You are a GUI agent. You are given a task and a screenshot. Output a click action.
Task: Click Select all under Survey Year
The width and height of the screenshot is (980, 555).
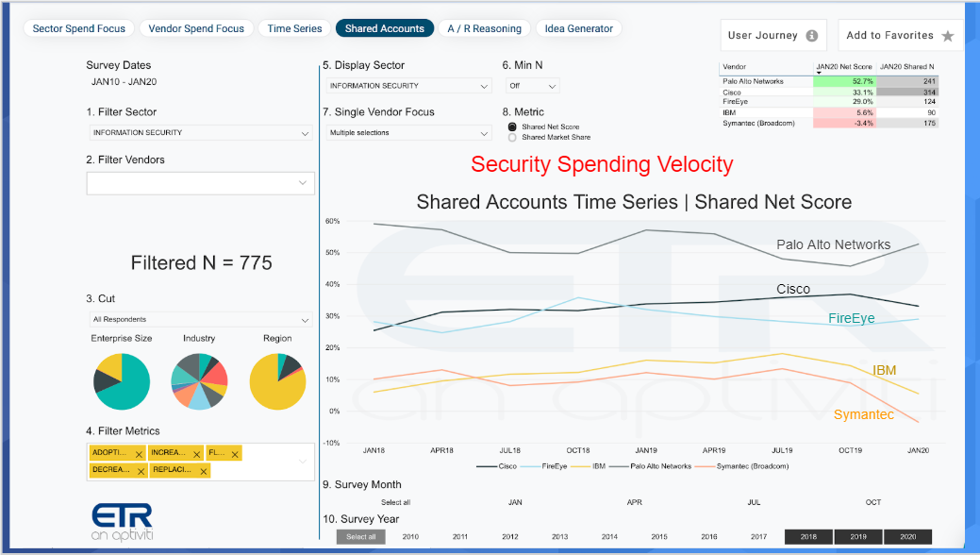click(360, 537)
